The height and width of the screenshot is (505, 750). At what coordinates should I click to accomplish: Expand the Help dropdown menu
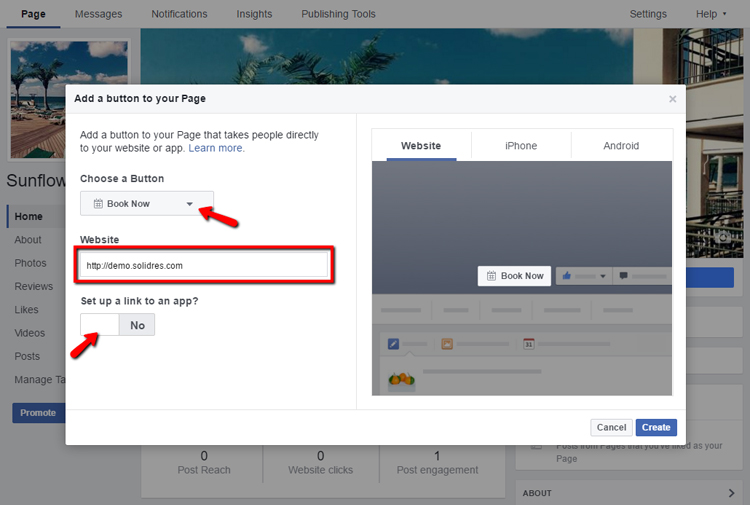(x=711, y=14)
